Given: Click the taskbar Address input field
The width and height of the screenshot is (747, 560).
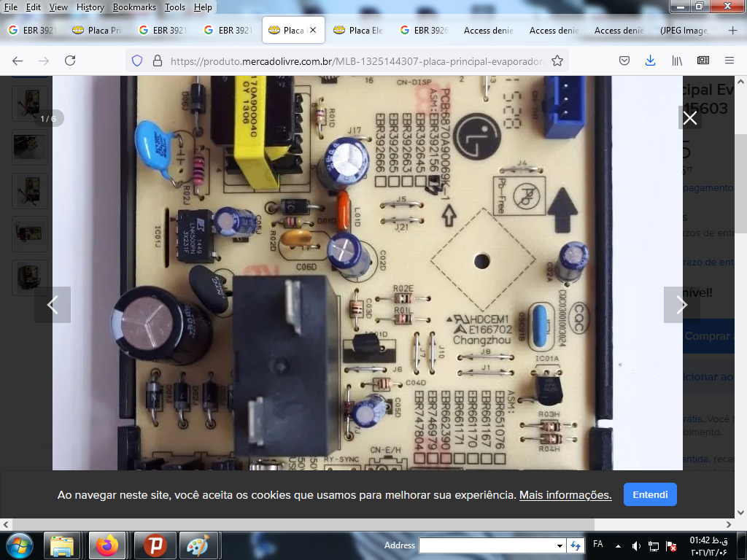Looking at the screenshot, I should click(487, 545).
